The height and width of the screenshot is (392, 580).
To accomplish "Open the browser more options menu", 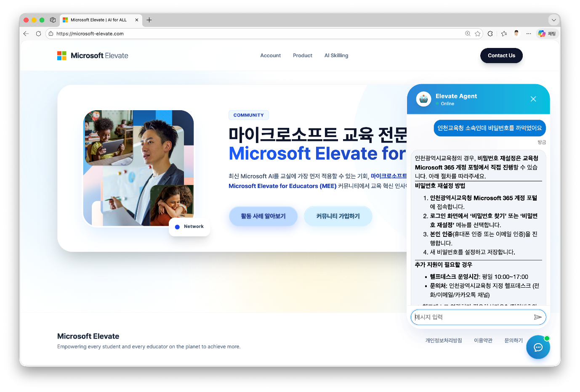I will (529, 34).
